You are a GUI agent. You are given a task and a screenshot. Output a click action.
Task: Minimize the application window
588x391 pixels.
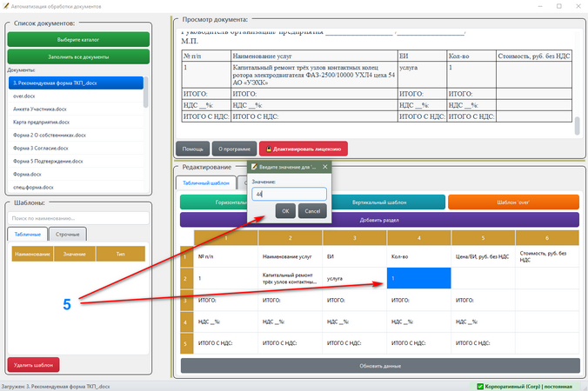click(x=540, y=6)
